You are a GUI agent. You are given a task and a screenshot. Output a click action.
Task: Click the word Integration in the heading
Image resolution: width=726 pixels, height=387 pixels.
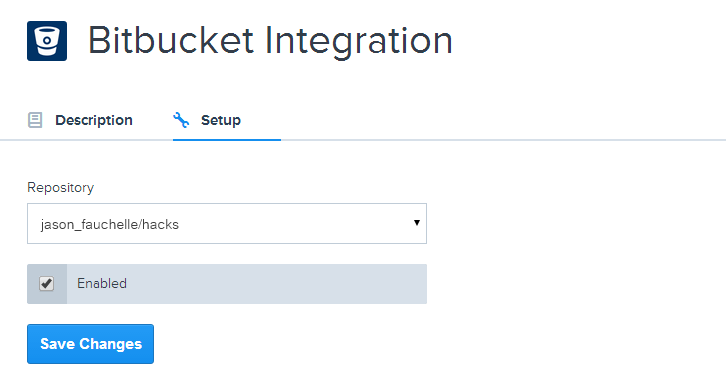[x=358, y=42]
